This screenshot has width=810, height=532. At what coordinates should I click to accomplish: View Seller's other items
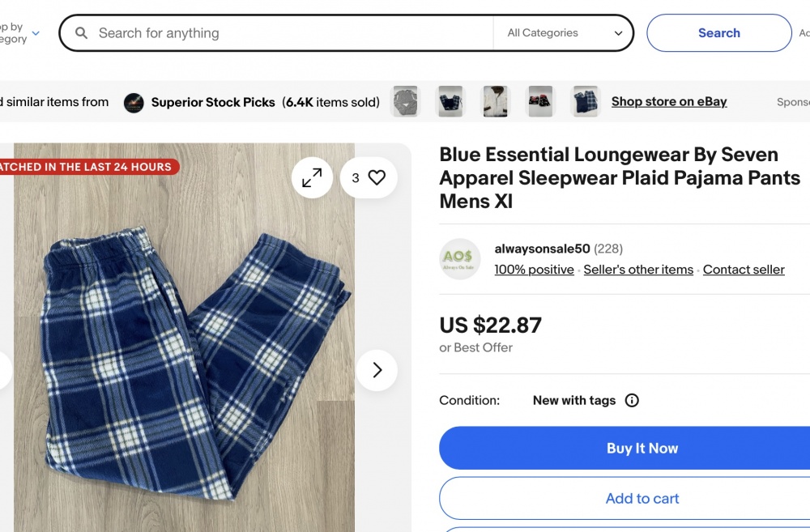tap(638, 269)
